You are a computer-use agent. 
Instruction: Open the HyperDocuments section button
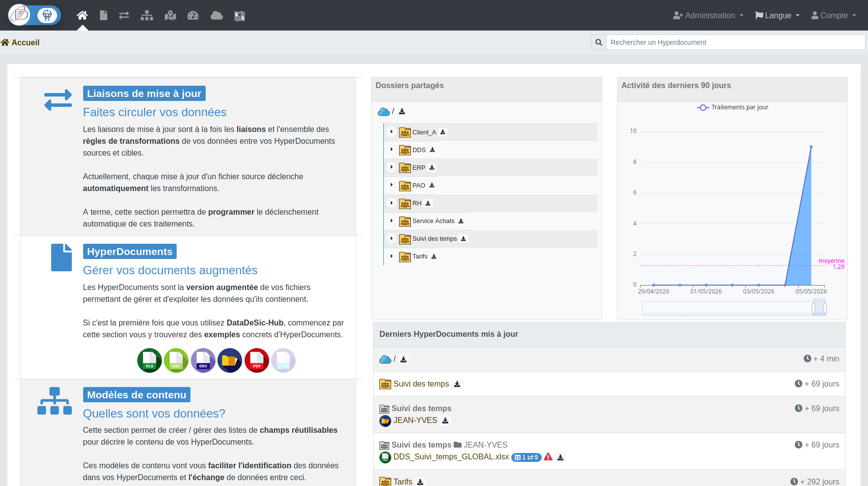[129, 252]
